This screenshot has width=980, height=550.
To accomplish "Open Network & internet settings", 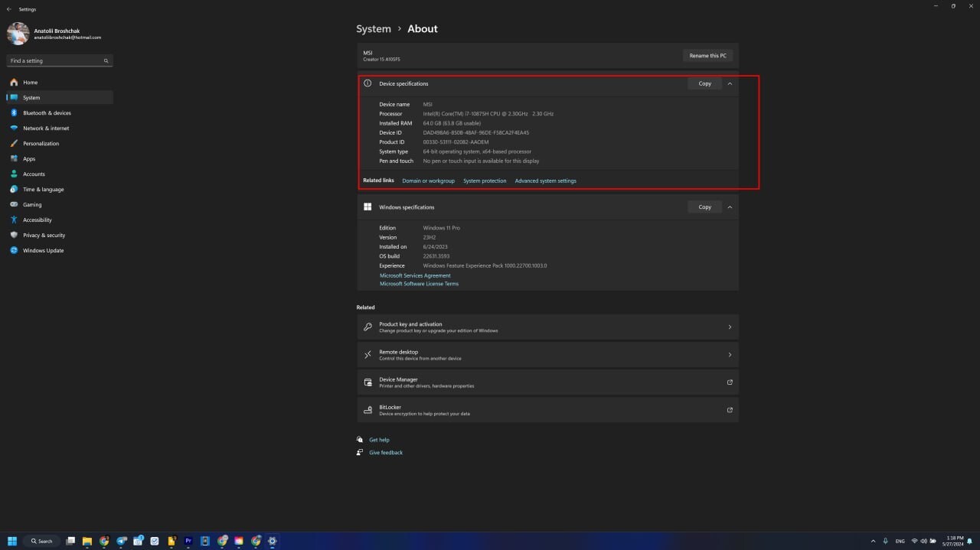I will pyautogui.click(x=60, y=128).
